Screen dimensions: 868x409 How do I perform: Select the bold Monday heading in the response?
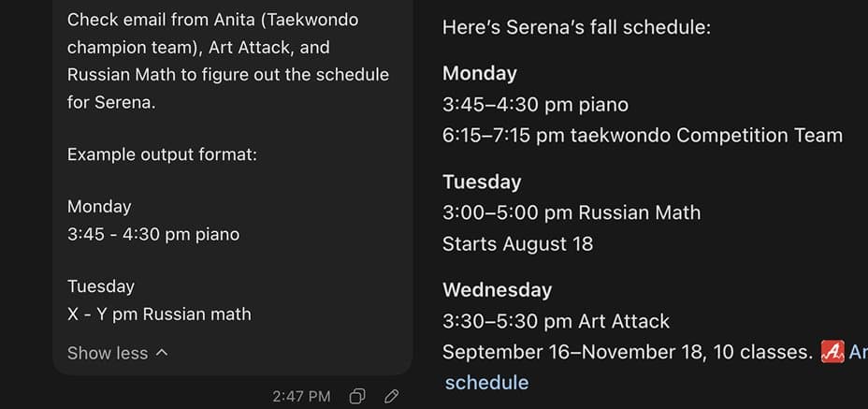coord(480,73)
